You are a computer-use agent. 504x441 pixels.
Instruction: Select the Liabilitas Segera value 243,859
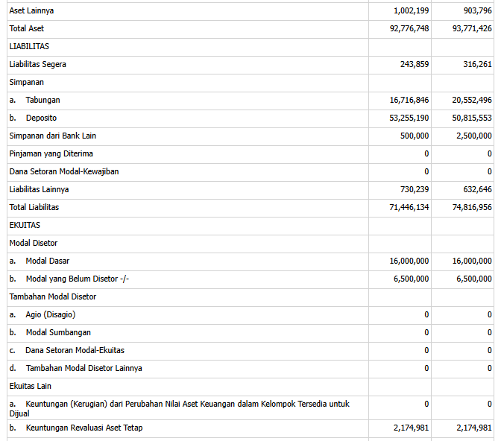414,64
